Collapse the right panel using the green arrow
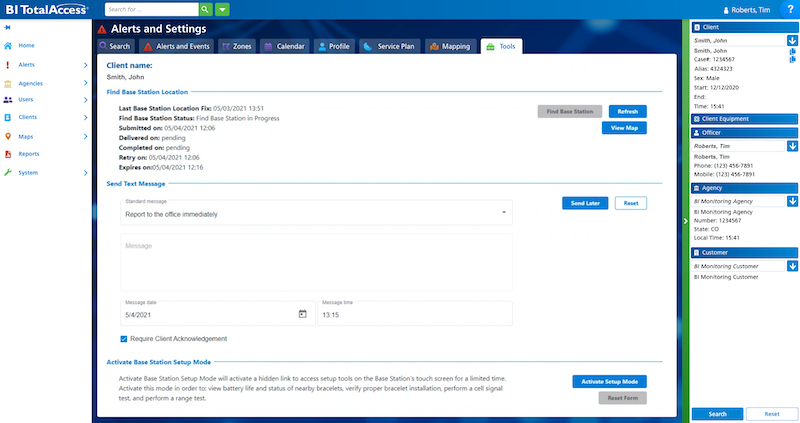The height and width of the screenshot is (423, 800). 685,220
